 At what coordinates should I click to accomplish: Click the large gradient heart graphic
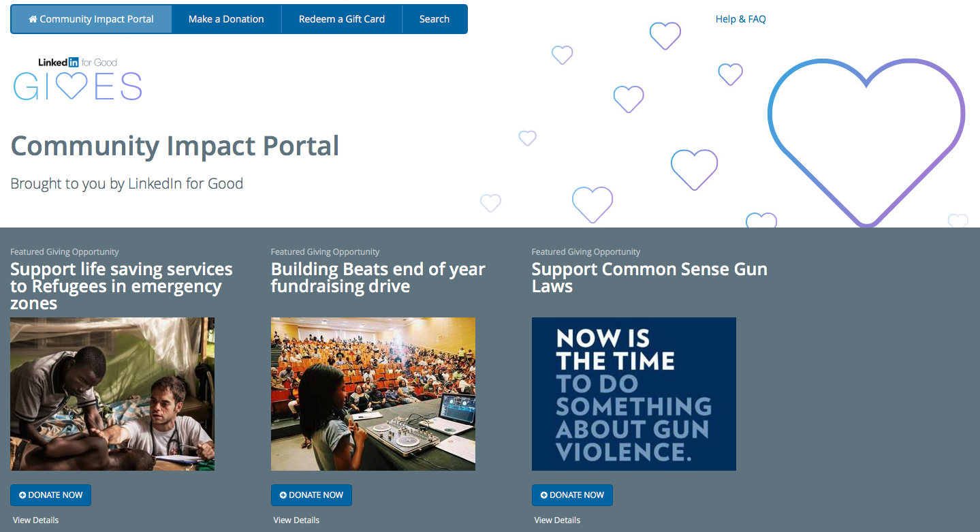click(x=866, y=140)
